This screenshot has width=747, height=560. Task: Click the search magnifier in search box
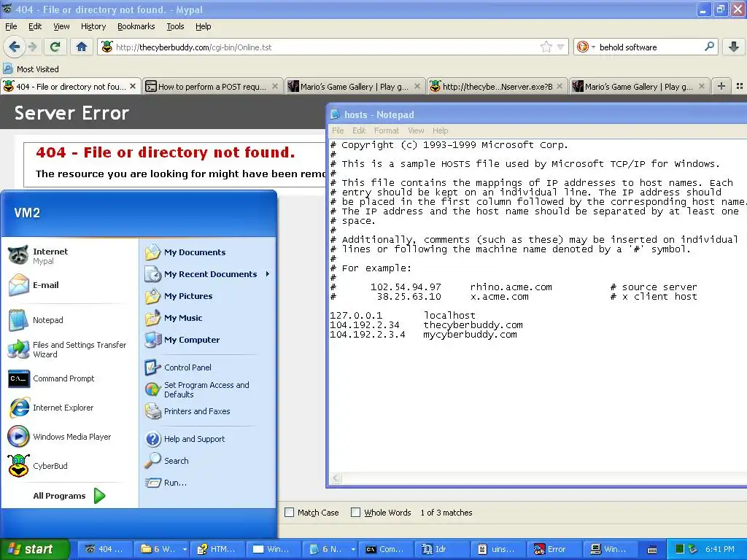[709, 47]
